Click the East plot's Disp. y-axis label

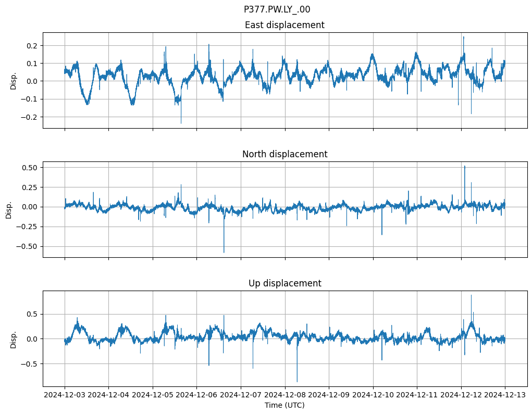(13, 81)
